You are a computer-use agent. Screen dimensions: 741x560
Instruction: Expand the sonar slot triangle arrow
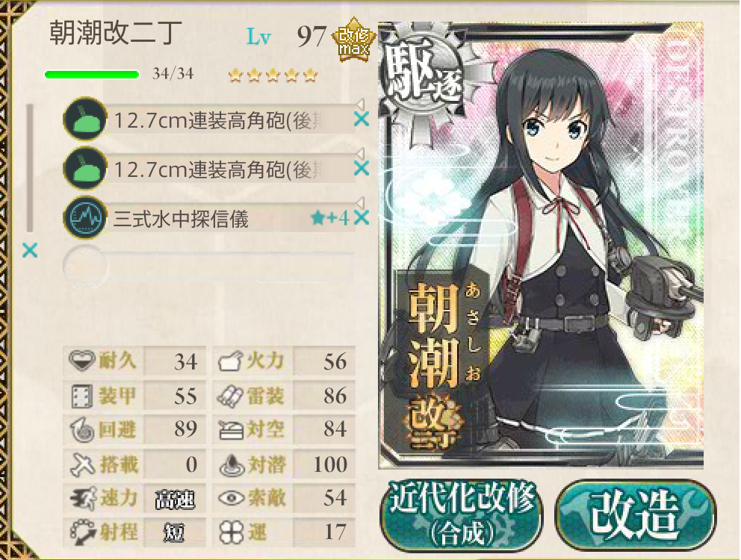click(x=360, y=203)
